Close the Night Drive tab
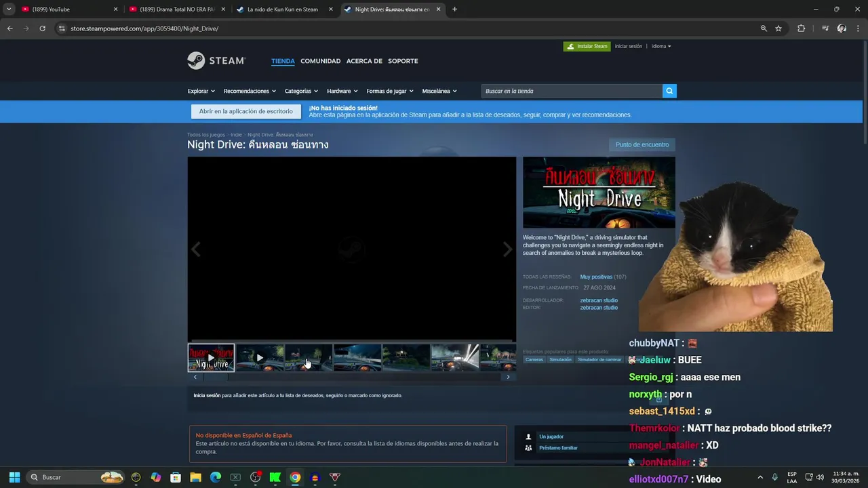This screenshot has width=868, height=488. [x=438, y=9]
